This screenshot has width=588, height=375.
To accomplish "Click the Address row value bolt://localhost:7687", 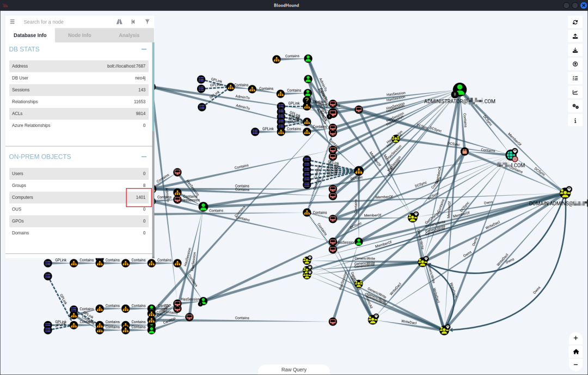I will (126, 66).
